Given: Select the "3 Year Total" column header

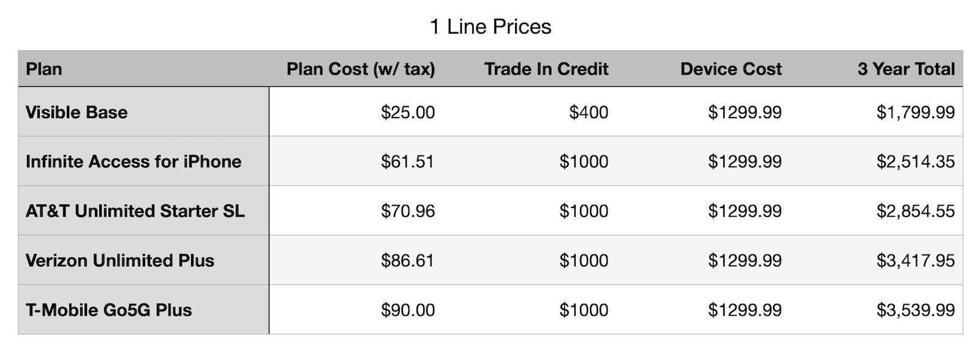Looking at the screenshot, I should pyautogui.click(x=906, y=69).
